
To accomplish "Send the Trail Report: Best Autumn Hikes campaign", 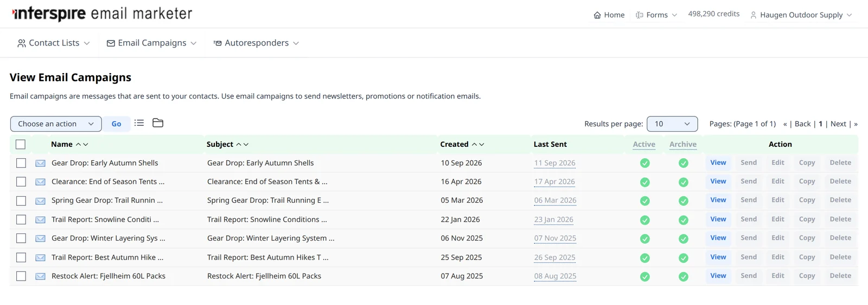I will click(x=749, y=257).
